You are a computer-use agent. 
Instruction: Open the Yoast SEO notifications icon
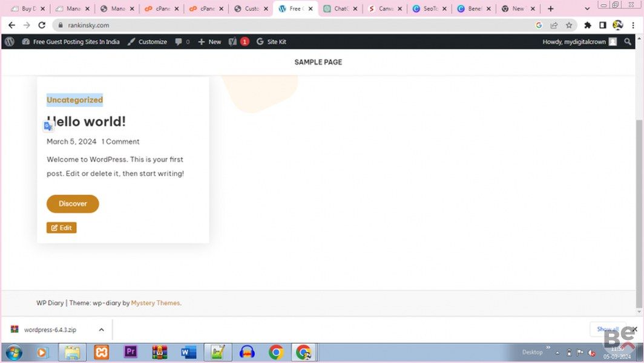(x=237, y=42)
